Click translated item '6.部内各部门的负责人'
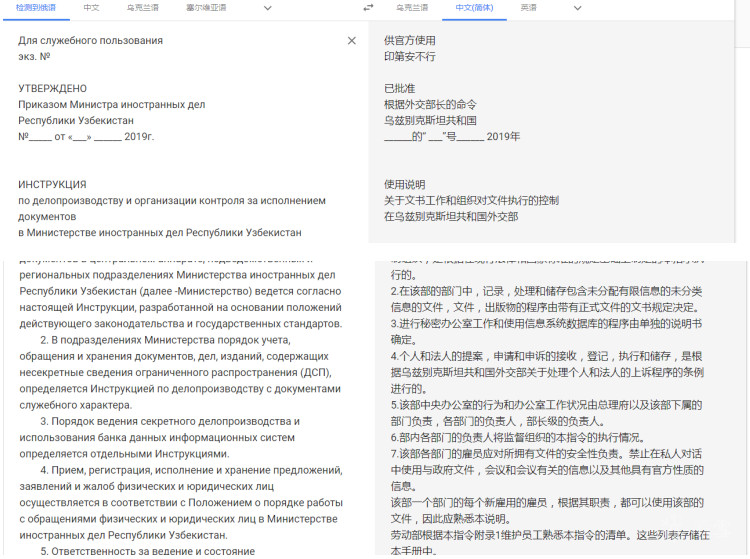This screenshot has width=750, height=559. pos(518,438)
